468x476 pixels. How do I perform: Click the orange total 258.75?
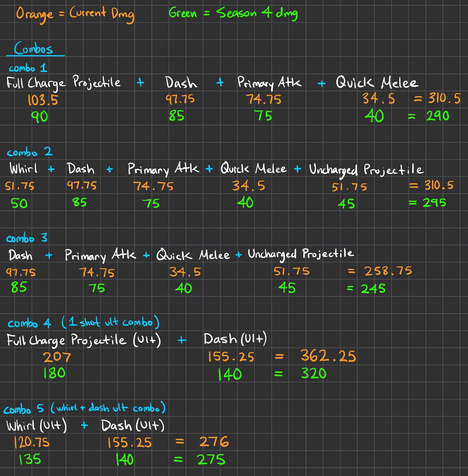(388, 271)
